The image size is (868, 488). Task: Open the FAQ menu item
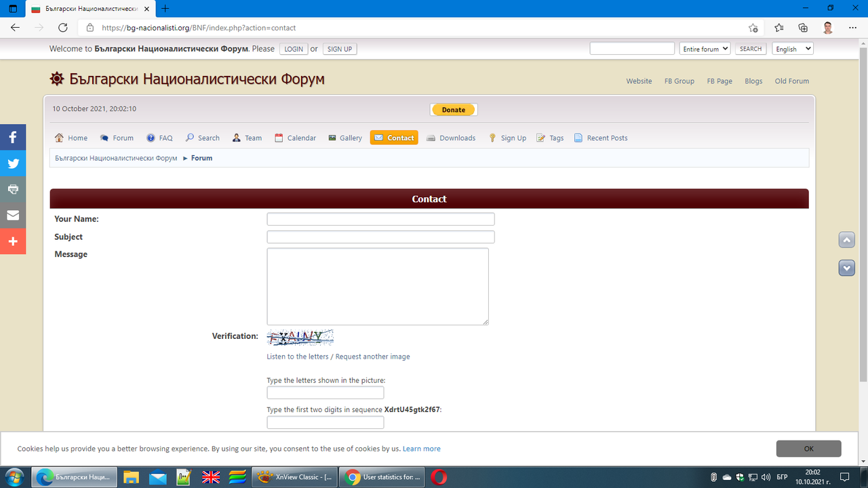pyautogui.click(x=159, y=138)
